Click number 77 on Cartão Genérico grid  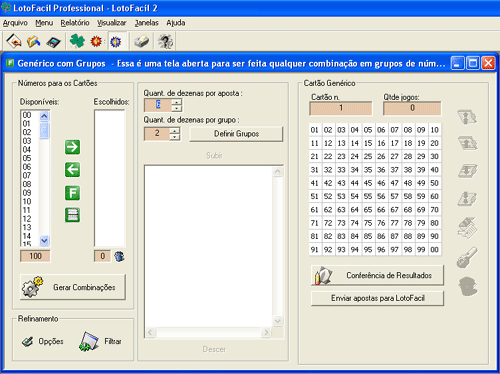[394, 223]
